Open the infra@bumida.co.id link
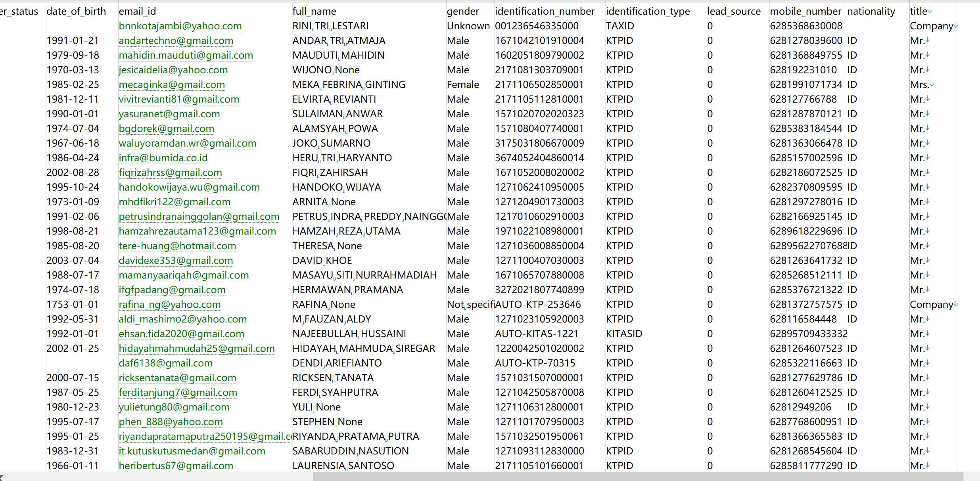 coord(163,158)
